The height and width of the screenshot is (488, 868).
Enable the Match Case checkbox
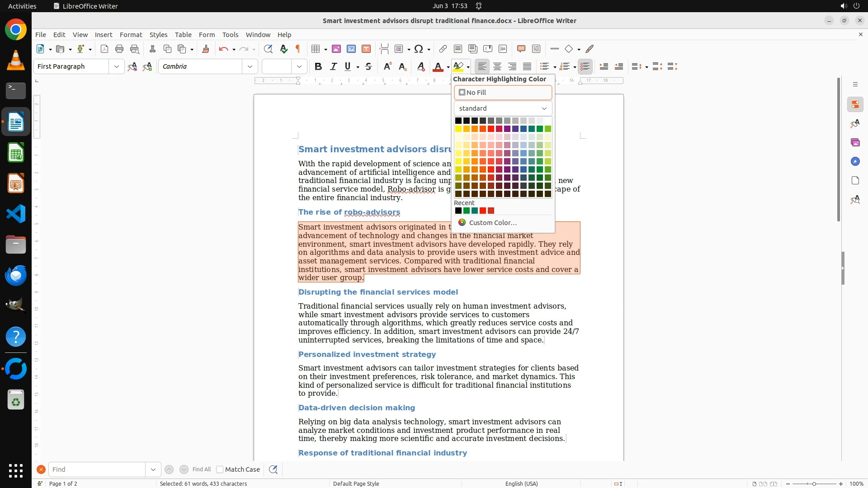click(x=220, y=469)
